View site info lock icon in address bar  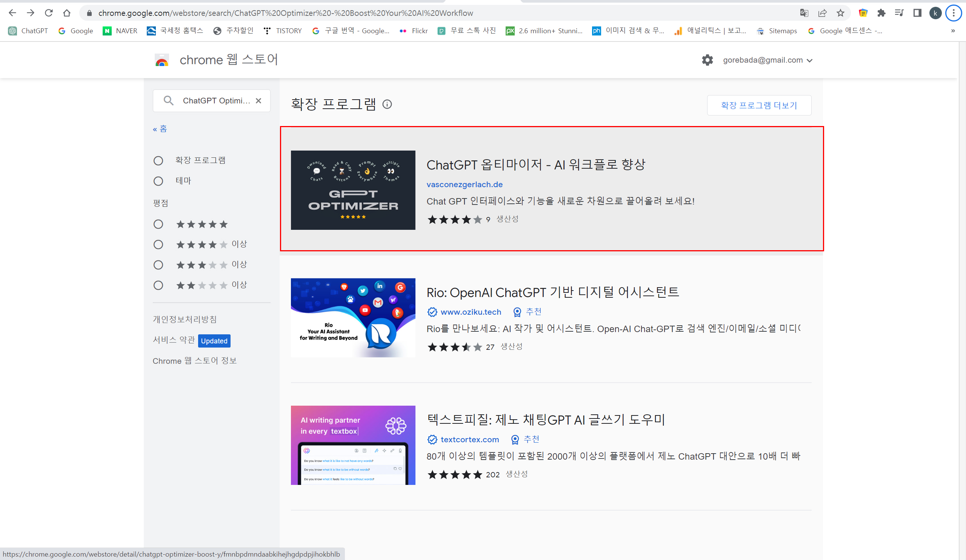coord(89,13)
